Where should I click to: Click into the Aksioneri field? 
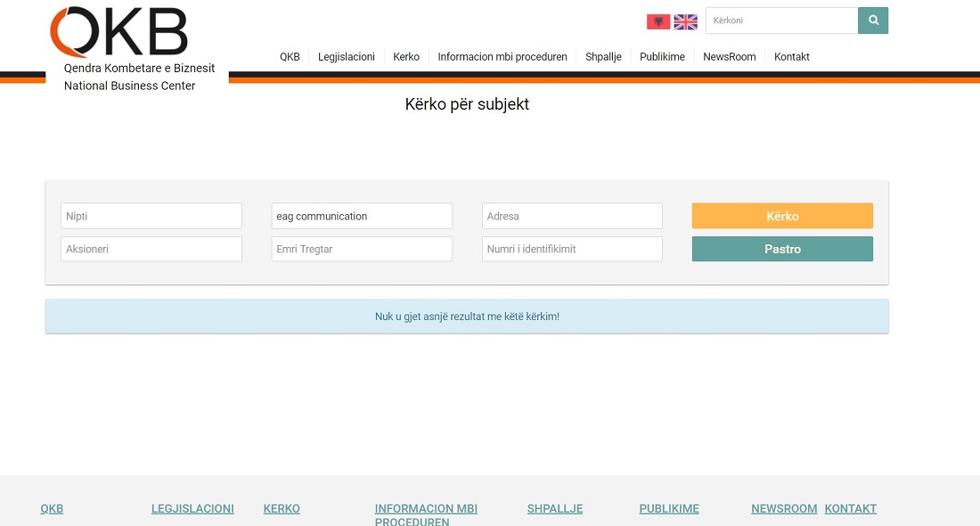151,249
